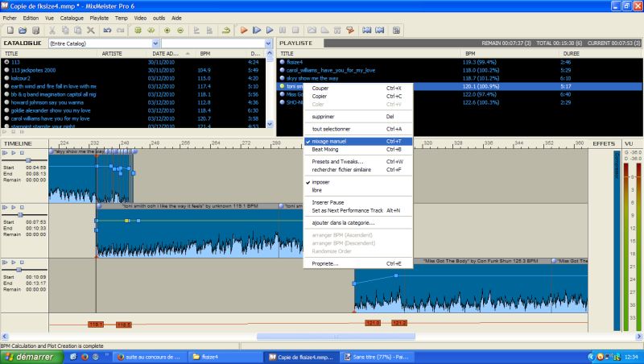Viewport: 644px width, 364px height.
Task: Sort catalogue by ARTISTE column
Action: (122, 53)
